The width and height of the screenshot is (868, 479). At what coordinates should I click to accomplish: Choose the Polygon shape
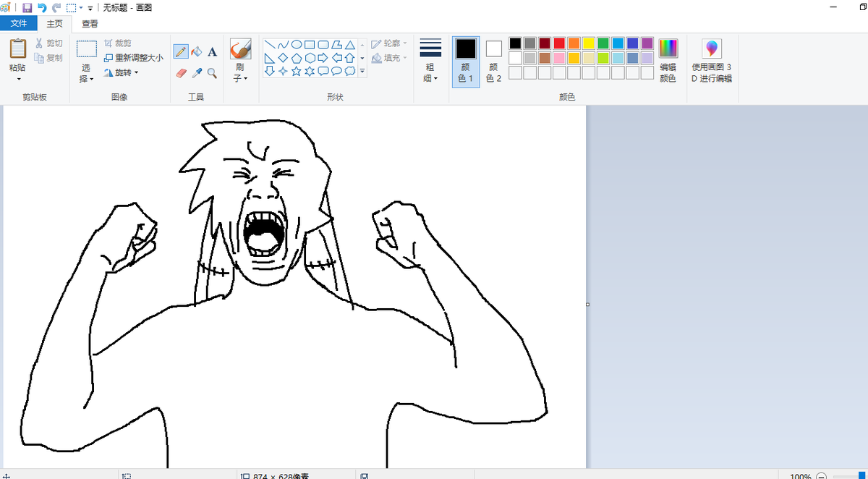[336, 45]
